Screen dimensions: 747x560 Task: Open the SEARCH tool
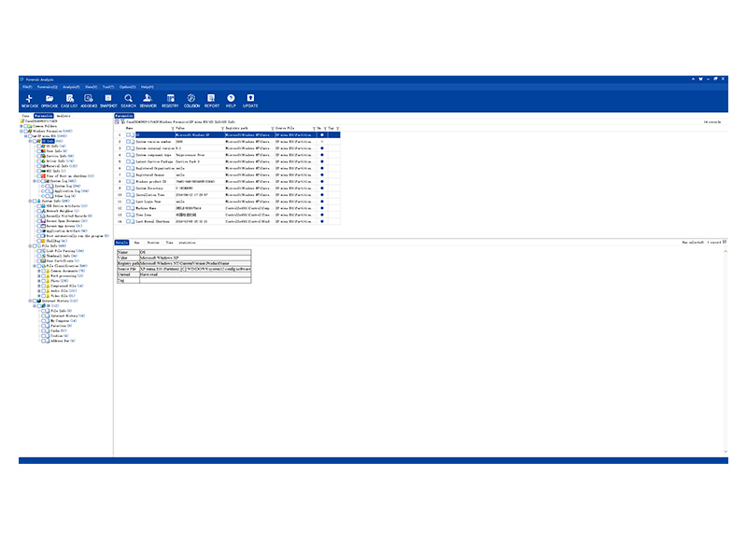[x=128, y=101]
